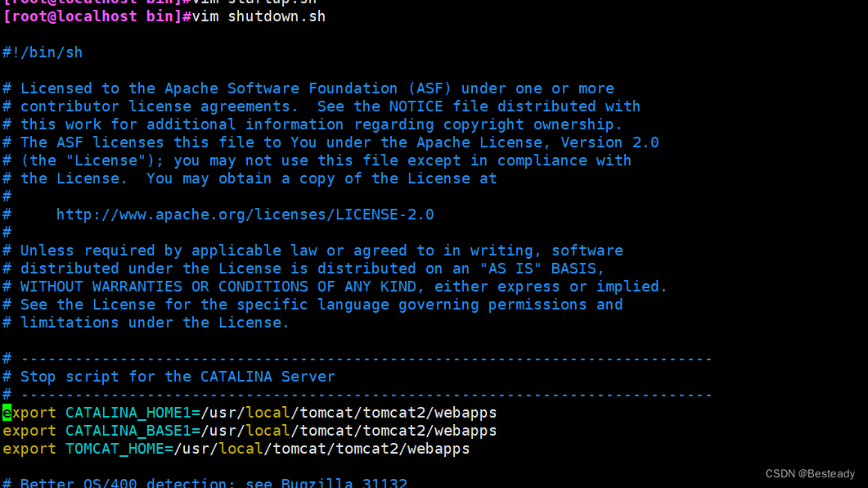Click the Apache LICENSE-2.0 URL

coord(245,215)
